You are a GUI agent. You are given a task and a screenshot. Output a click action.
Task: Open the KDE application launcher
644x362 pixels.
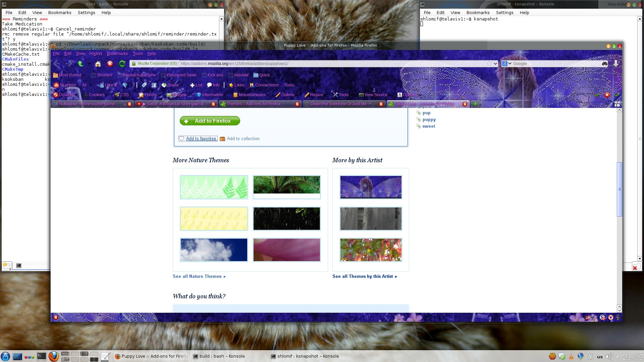(5, 357)
